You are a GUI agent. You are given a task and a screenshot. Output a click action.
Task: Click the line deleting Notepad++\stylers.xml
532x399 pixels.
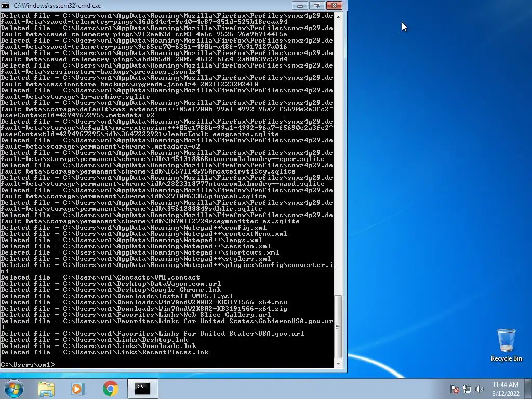(x=136, y=259)
